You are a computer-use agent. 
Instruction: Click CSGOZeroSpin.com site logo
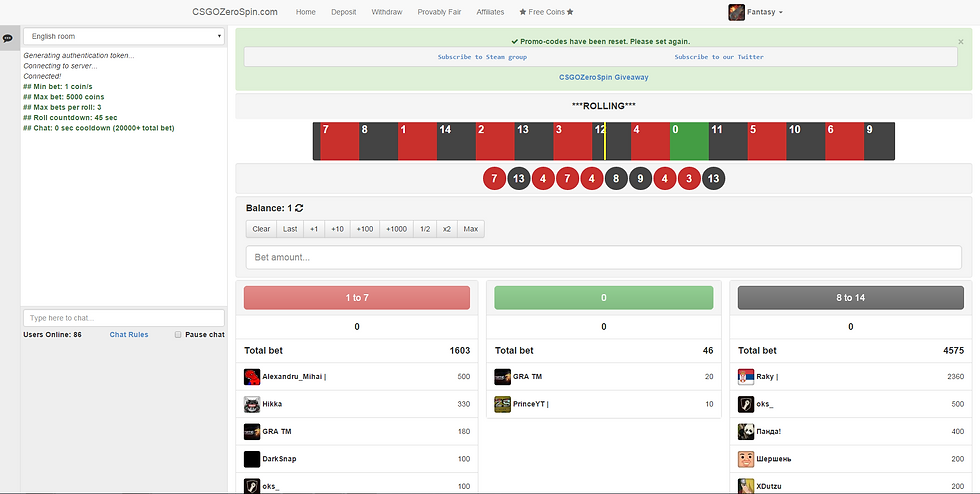[235, 12]
